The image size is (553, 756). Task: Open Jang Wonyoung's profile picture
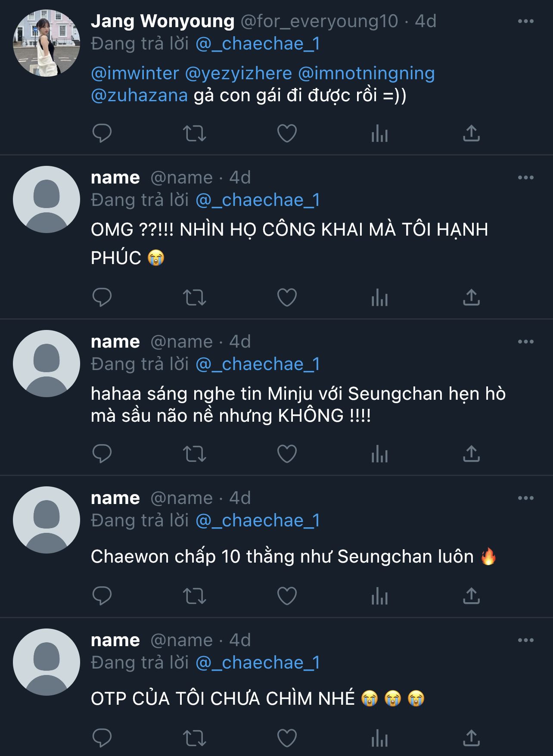point(47,43)
